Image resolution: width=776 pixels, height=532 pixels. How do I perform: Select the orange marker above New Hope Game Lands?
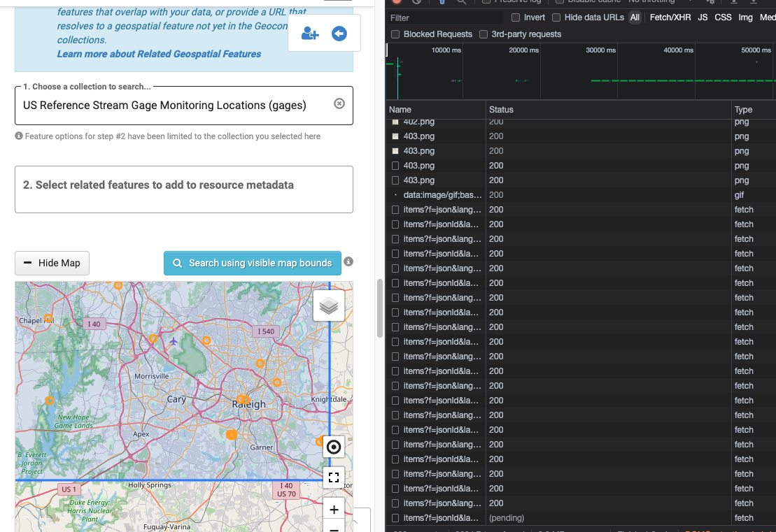tap(50, 400)
